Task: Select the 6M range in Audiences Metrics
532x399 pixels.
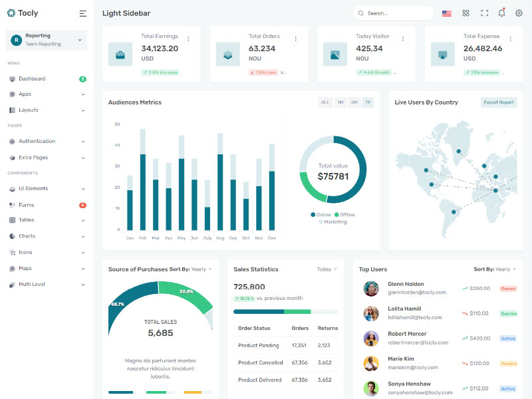Action: [x=354, y=102]
